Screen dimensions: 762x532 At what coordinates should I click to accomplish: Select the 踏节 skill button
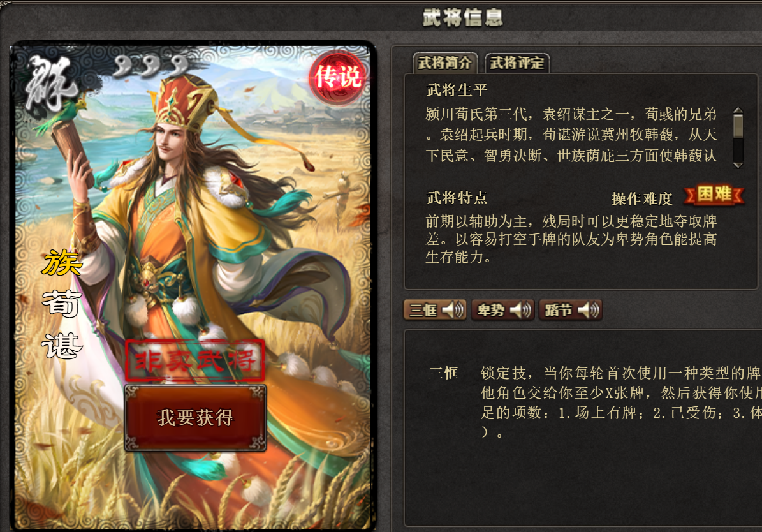[x=571, y=310]
